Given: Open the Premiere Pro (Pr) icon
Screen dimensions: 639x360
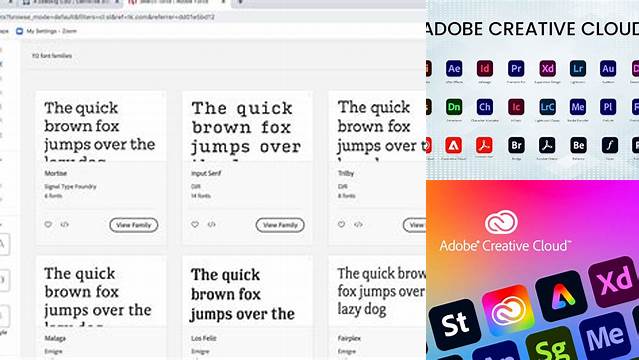Looking at the screenshot, I should coord(516,69).
